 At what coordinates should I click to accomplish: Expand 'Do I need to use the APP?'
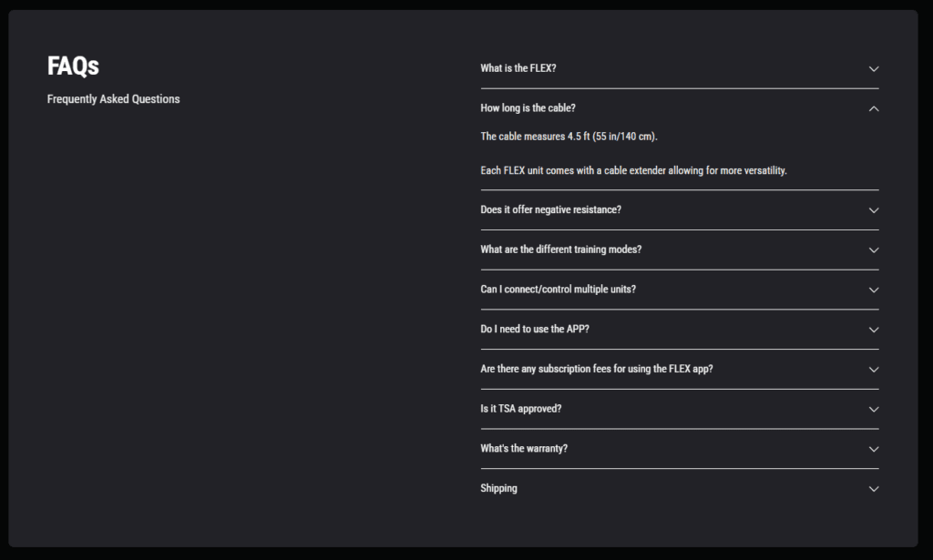click(x=680, y=330)
